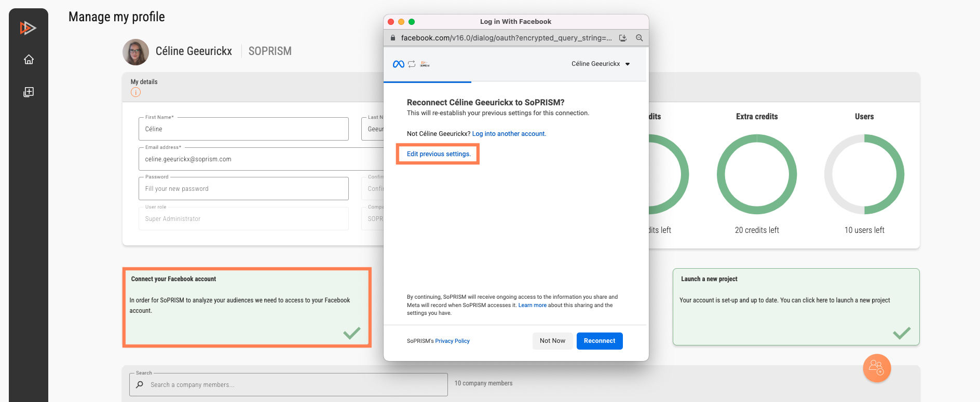Click the SoPRISM logo in the sidebar
The height and width of the screenshot is (402, 980).
(28, 27)
